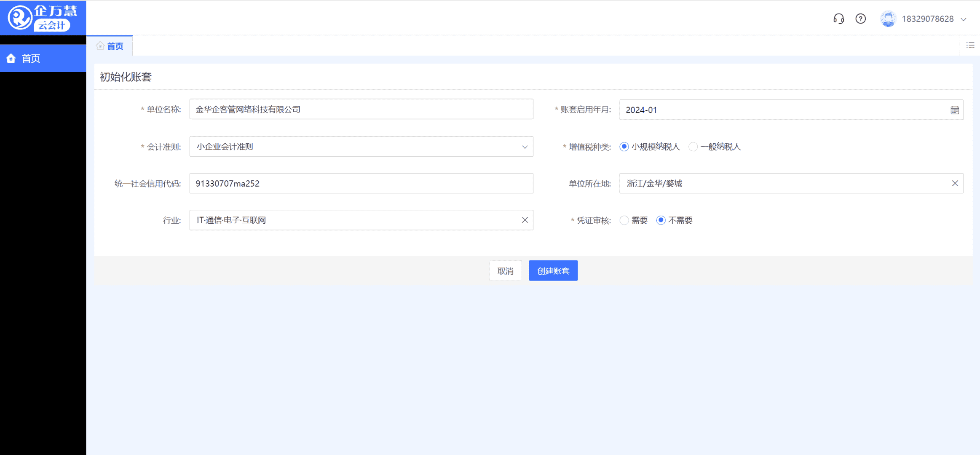The width and height of the screenshot is (980, 455).
Task: Click the 单位名称 input field
Action: (x=361, y=110)
